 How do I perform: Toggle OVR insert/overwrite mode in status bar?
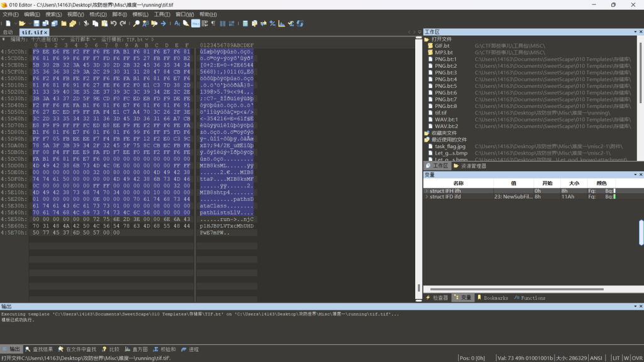pos(636,358)
